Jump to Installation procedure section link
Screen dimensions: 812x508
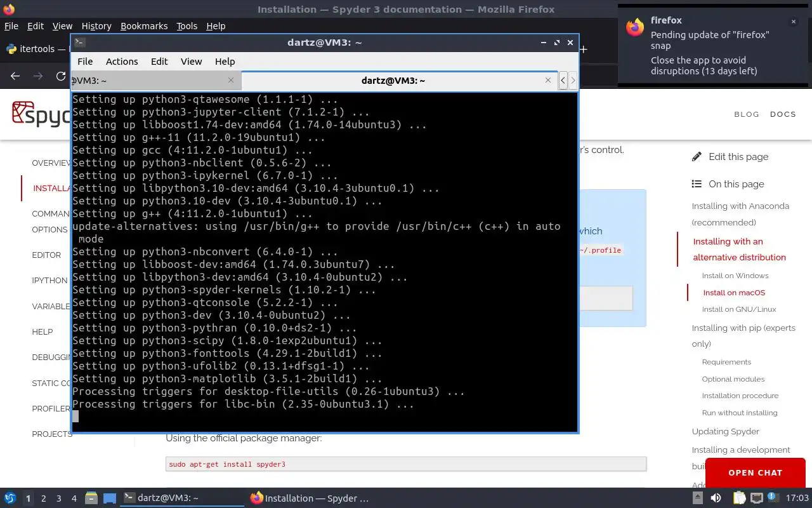tap(740, 396)
